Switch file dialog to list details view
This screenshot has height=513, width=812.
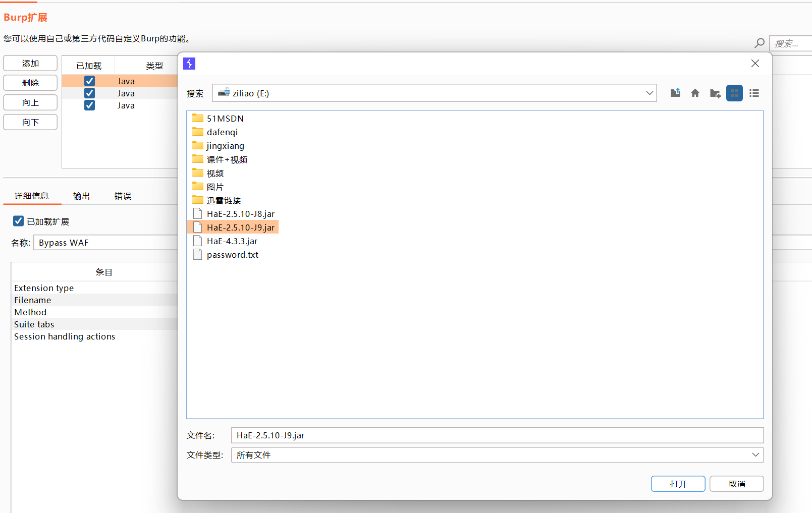pyautogui.click(x=754, y=93)
